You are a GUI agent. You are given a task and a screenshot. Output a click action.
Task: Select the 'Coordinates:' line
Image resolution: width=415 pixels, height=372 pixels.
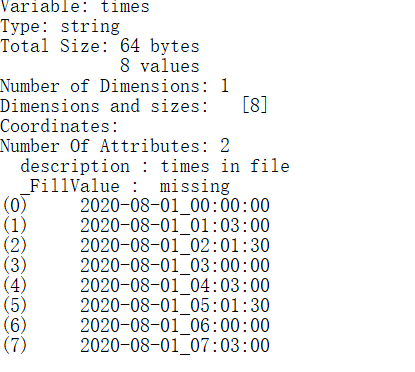[x=59, y=126]
